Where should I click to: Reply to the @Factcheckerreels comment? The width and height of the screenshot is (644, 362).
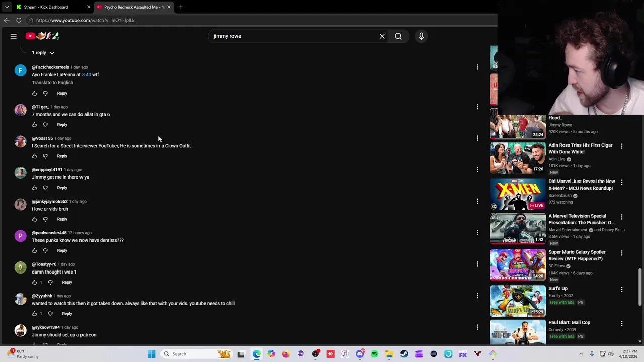tap(62, 93)
